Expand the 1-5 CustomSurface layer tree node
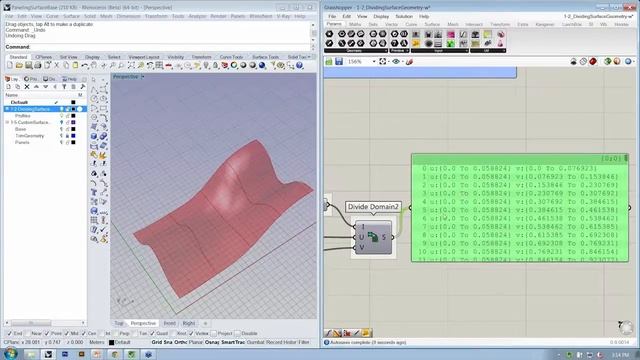The width and height of the screenshot is (640, 360). [7, 122]
